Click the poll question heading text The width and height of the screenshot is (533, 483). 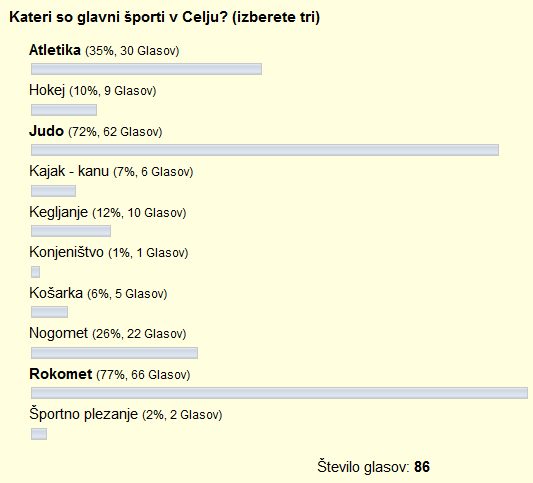(x=165, y=17)
